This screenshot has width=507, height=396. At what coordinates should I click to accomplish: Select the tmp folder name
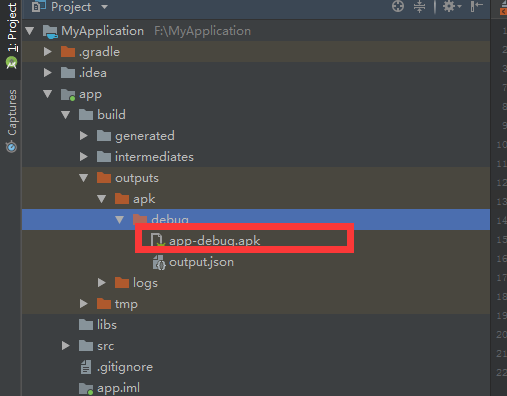point(126,305)
